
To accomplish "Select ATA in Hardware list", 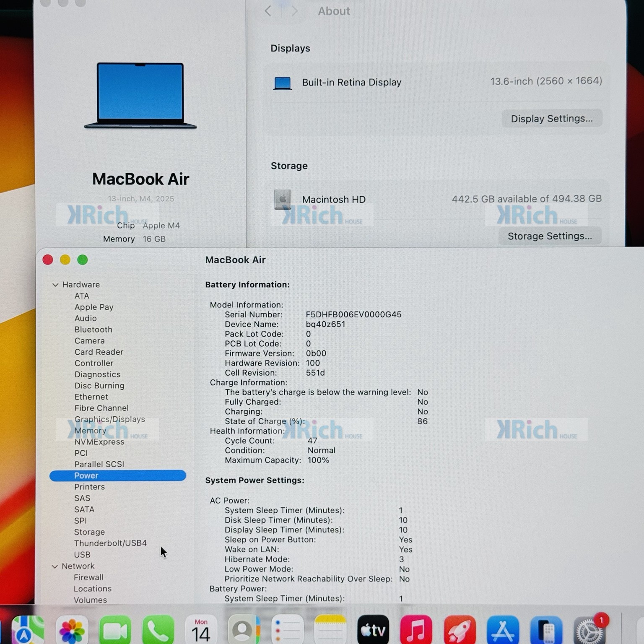I will (x=82, y=296).
